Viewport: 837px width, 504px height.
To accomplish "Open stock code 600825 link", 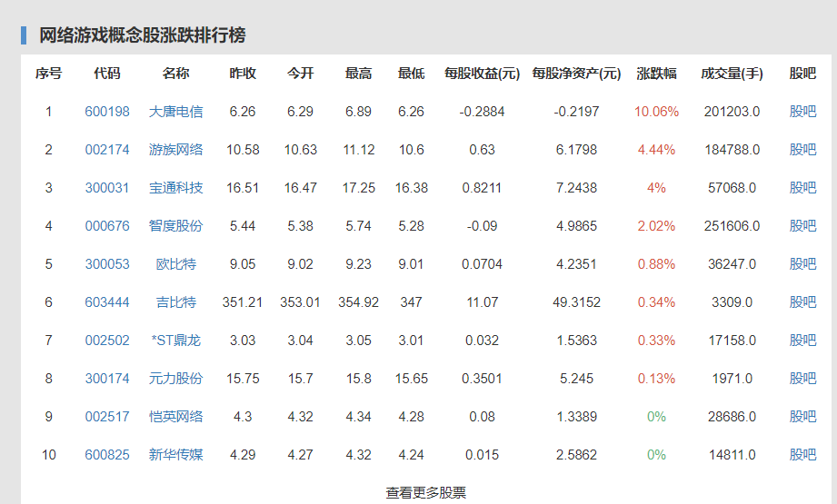I will tap(107, 455).
